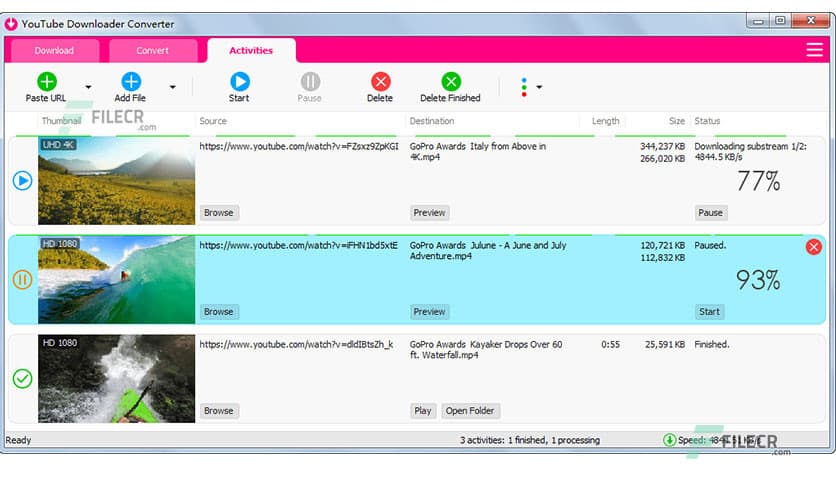Click the Kayaker Drops Over 60 ft filename
Viewport: 836px width, 484px height.
pyautogui.click(x=486, y=350)
